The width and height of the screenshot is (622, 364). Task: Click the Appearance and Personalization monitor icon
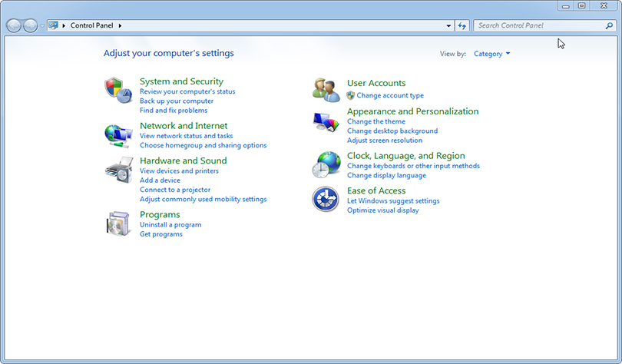click(326, 122)
